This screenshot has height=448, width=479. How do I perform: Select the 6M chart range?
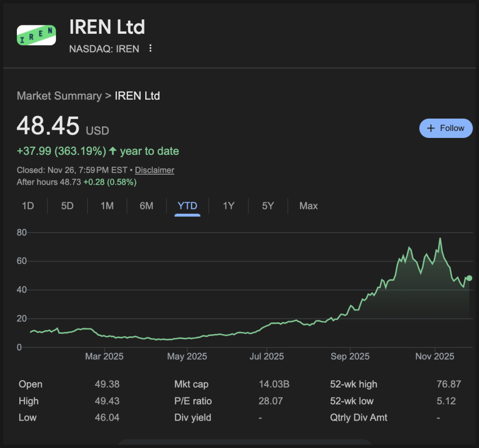coord(146,206)
